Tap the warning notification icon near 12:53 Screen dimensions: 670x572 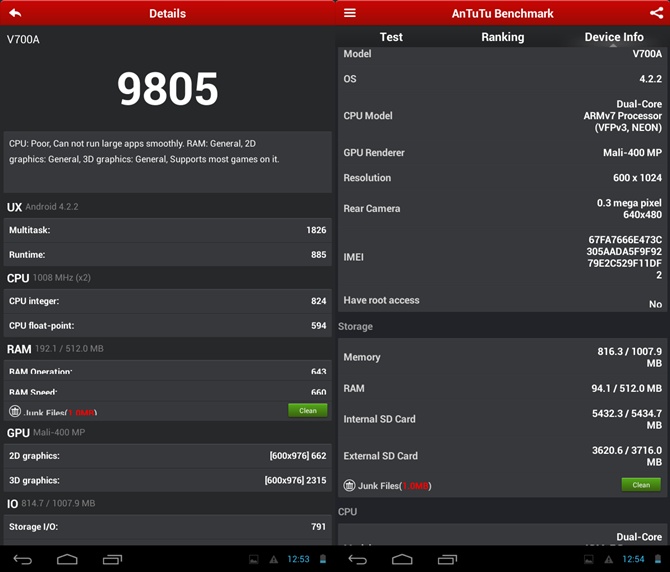pyautogui.click(x=273, y=559)
